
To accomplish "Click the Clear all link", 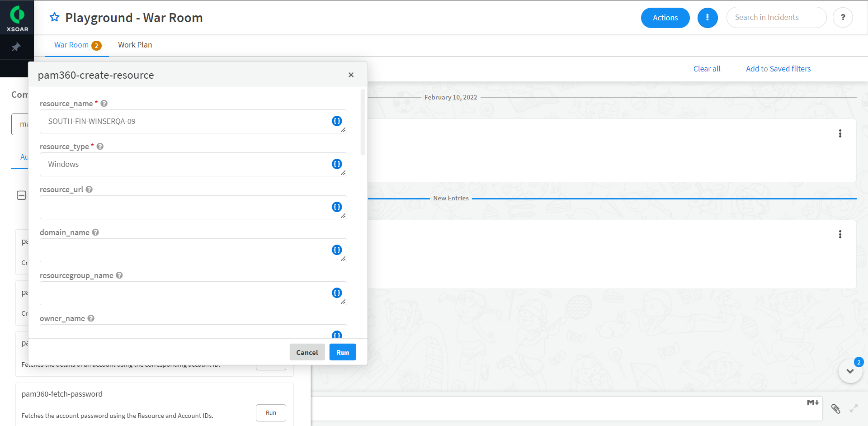I will pyautogui.click(x=707, y=69).
